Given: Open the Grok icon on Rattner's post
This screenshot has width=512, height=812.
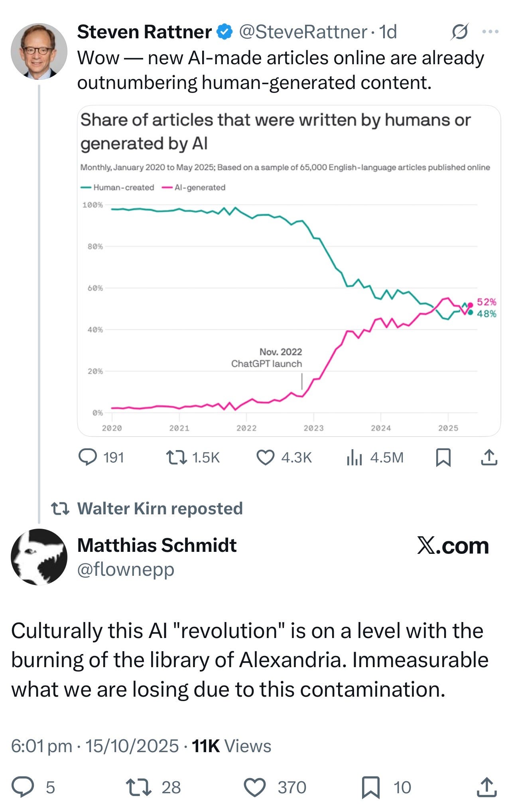Looking at the screenshot, I should (459, 32).
